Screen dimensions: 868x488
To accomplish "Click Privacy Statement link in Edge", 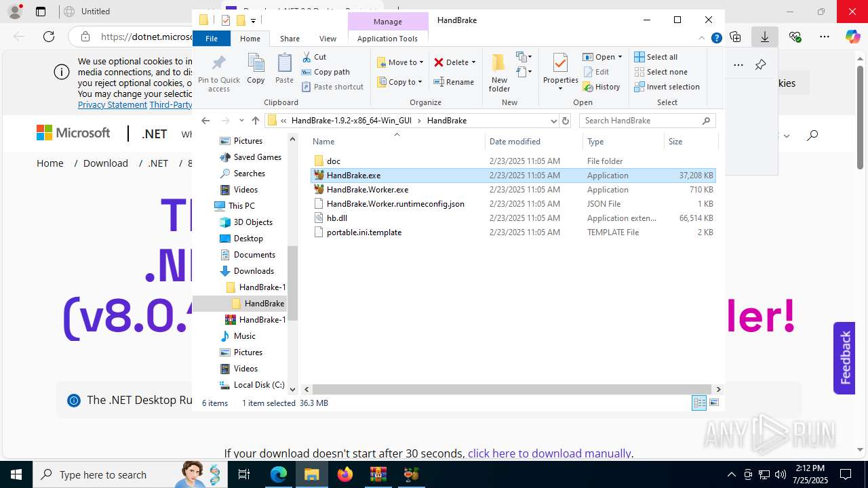I will 113,105.
